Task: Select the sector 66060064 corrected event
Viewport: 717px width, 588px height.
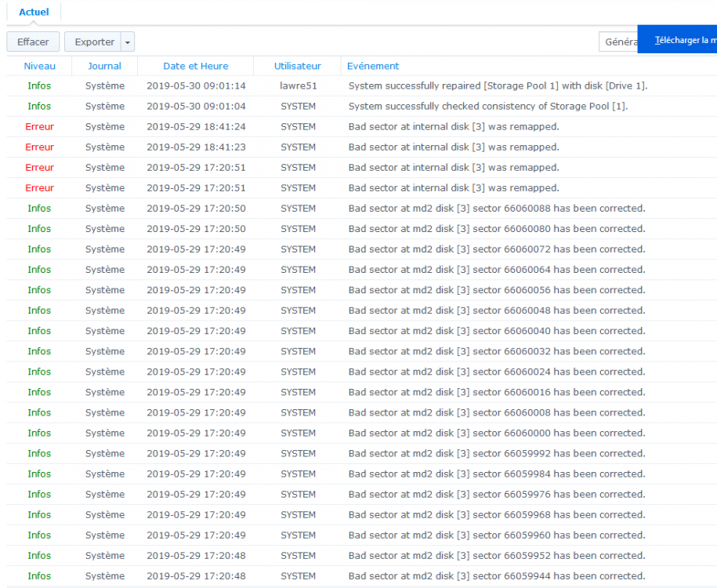Action: pyautogui.click(x=362, y=270)
